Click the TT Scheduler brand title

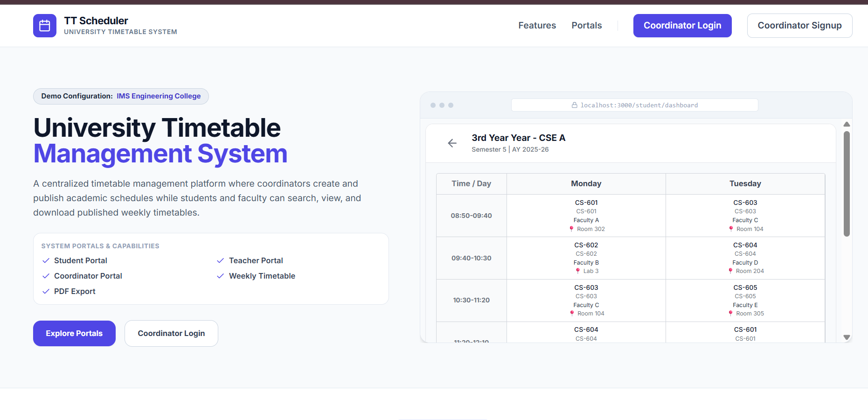(x=96, y=21)
